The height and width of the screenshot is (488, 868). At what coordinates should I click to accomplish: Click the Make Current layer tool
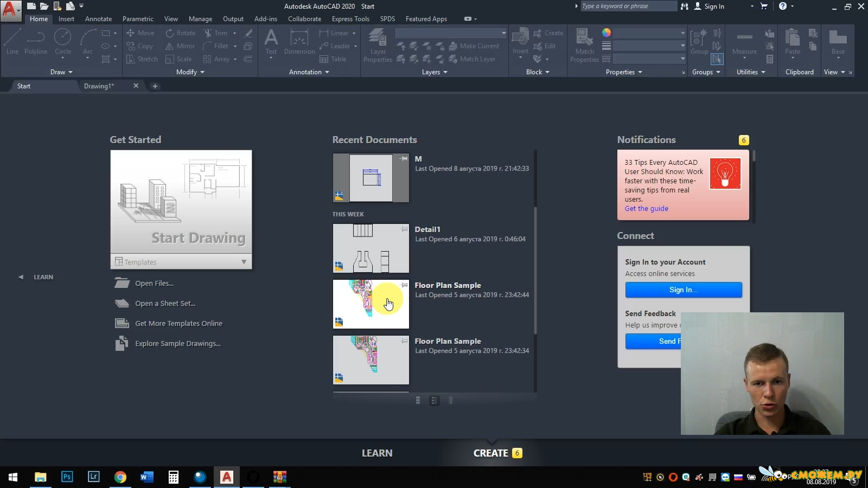point(474,46)
